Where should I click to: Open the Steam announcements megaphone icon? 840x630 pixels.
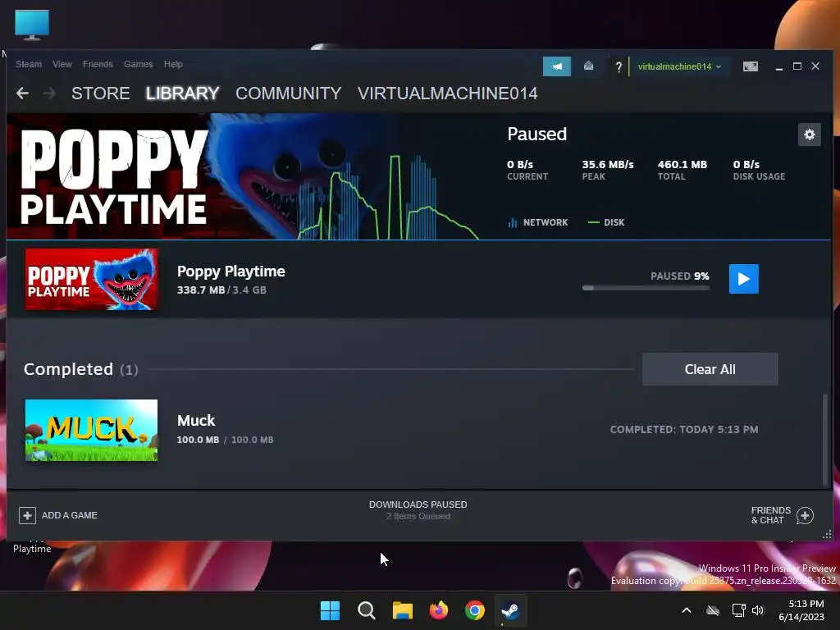pyautogui.click(x=557, y=66)
